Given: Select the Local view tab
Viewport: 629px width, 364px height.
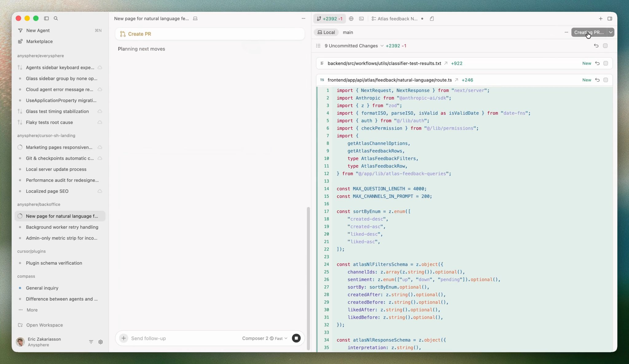Looking at the screenshot, I should [326, 32].
